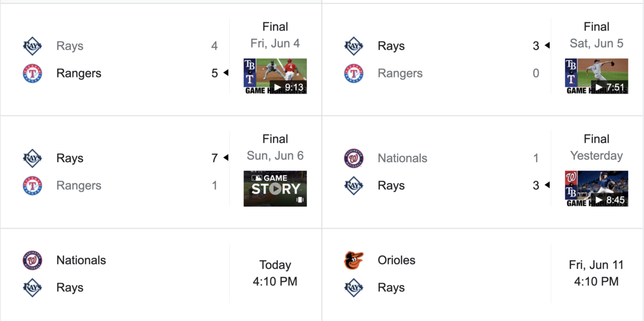Open the Rangers team name with score 5

[x=78, y=74]
